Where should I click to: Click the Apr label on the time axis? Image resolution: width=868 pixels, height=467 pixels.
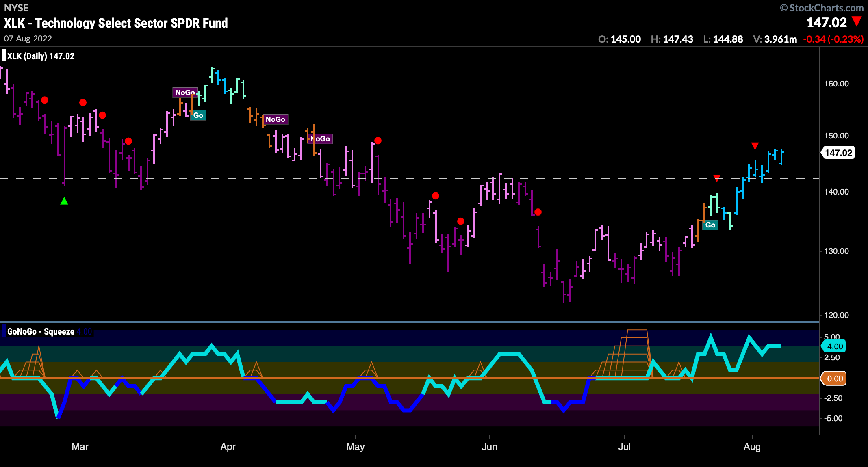pyautogui.click(x=228, y=447)
